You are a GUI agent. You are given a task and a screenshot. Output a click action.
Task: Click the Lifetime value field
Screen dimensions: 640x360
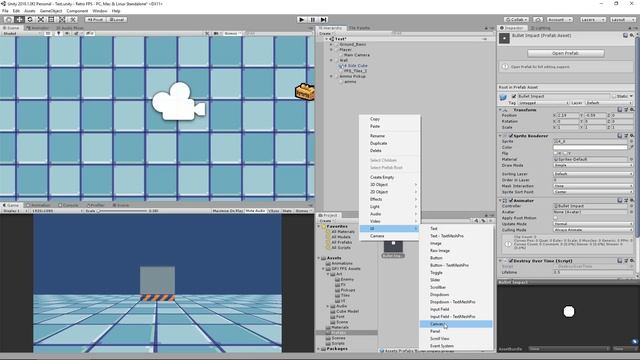tap(593, 272)
